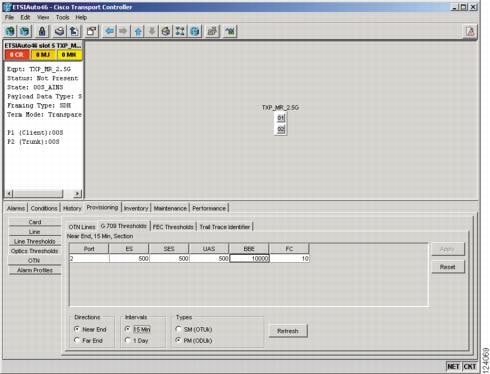
Task: Click the home view toolbar icon
Action: (166, 31)
